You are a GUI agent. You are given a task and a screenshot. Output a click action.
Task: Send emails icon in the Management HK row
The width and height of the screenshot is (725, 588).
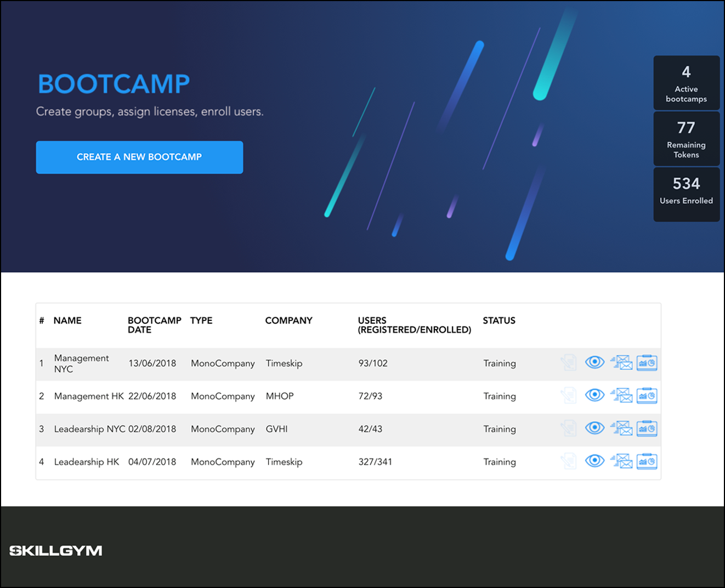tap(621, 395)
